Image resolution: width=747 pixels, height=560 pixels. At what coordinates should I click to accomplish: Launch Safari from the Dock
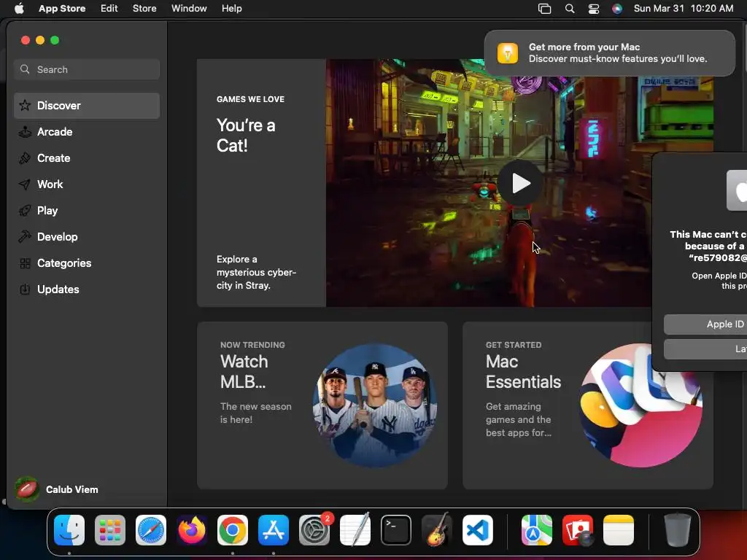pyautogui.click(x=151, y=530)
